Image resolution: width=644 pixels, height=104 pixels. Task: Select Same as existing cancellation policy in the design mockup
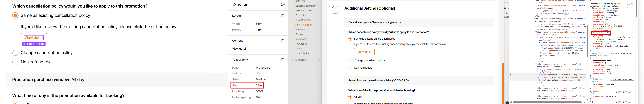pos(15,15)
